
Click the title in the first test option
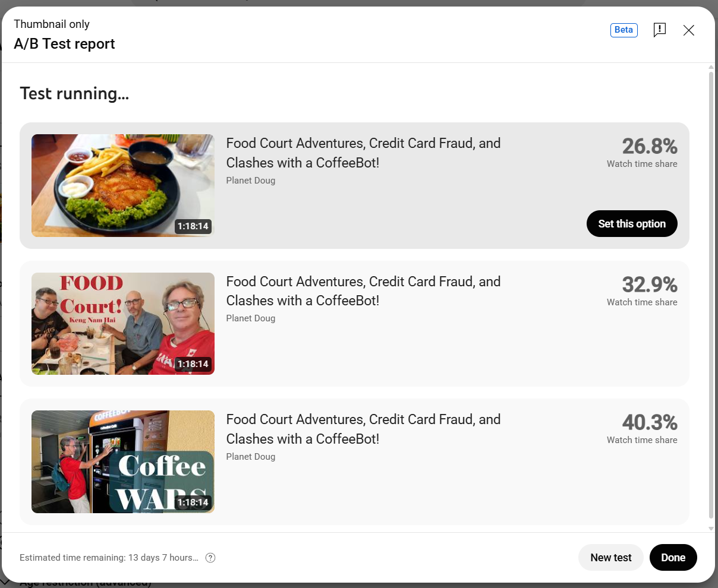363,153
